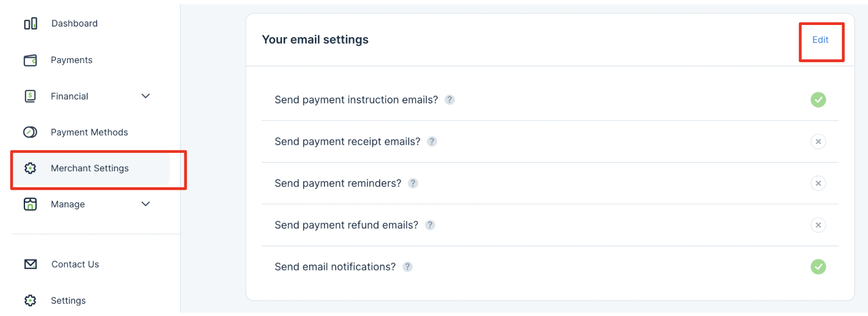The image size is (868, 316).
Task: Go to Settings in the sidebar
Action: (68, 301)
